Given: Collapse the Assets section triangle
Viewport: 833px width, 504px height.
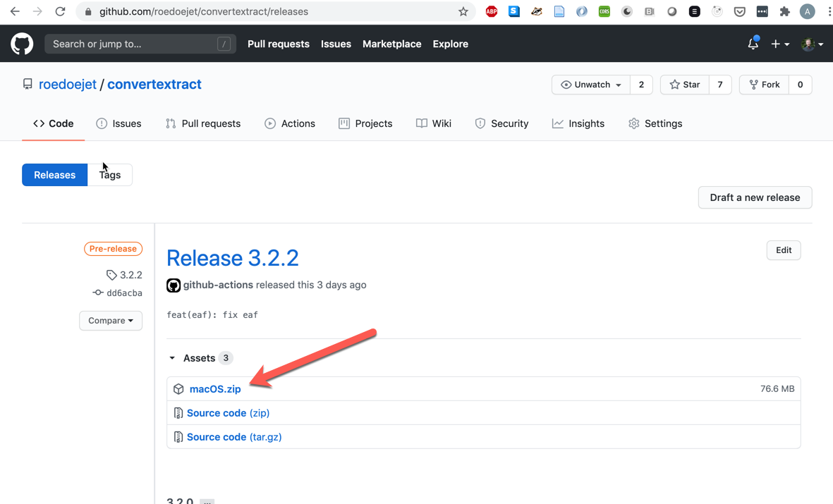Looking at the screenshot, I should (172, 358).
